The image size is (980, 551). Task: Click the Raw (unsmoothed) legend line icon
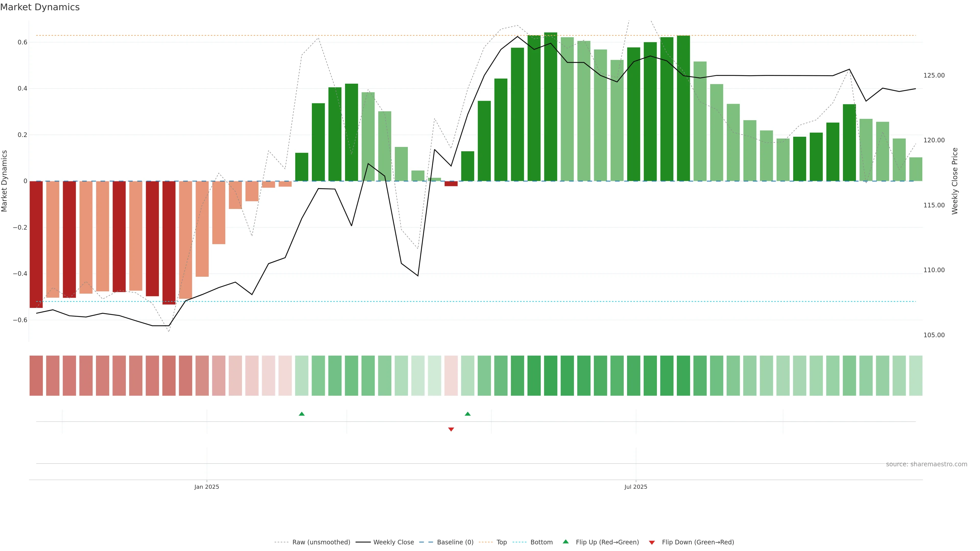click(281, 542)
